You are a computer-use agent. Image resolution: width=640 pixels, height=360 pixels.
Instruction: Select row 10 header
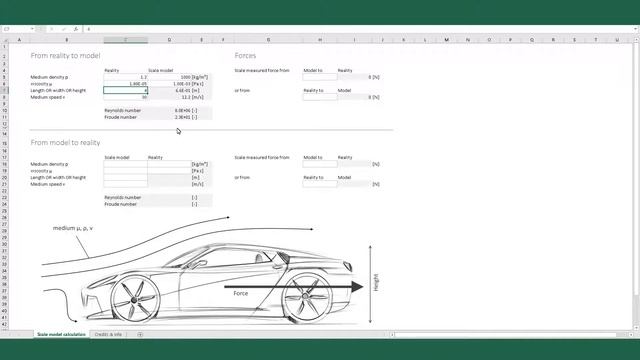[x=4, y=111]
